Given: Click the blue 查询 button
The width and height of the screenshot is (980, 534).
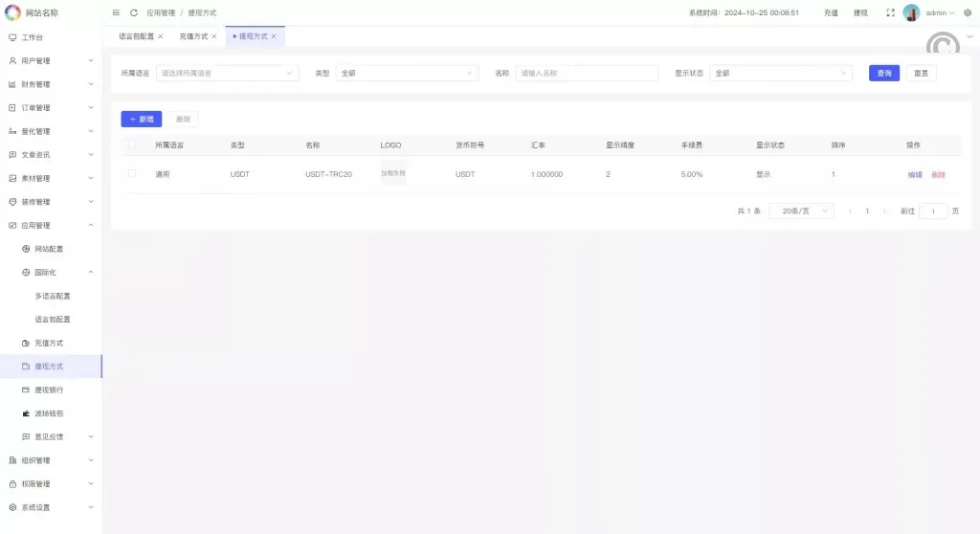Looking at the screenshot, I should [x=883, y=73].
